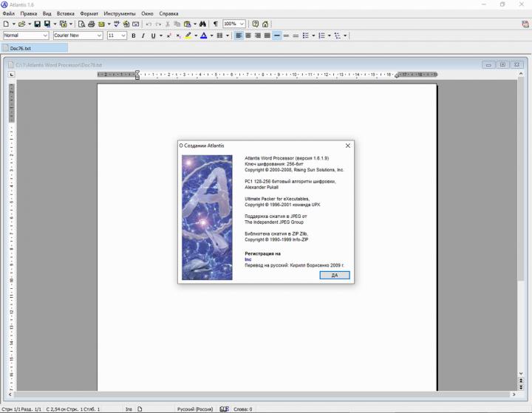Click the Bulleted list icon
The width and height of the screenshot is (532, 413).
[x=305, y=35]
